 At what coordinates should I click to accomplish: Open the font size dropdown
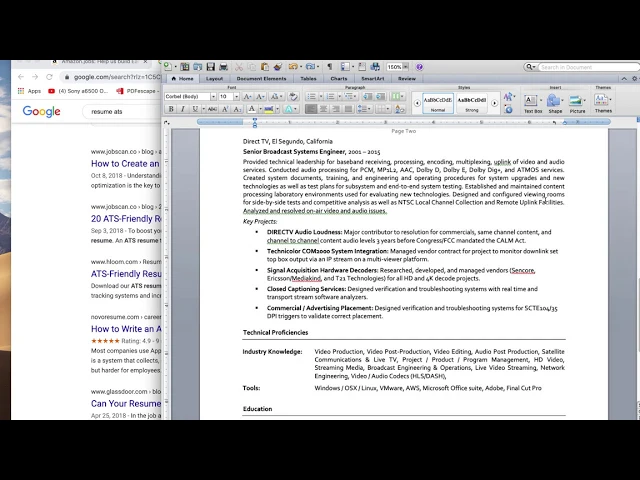(x=236, y=96)
